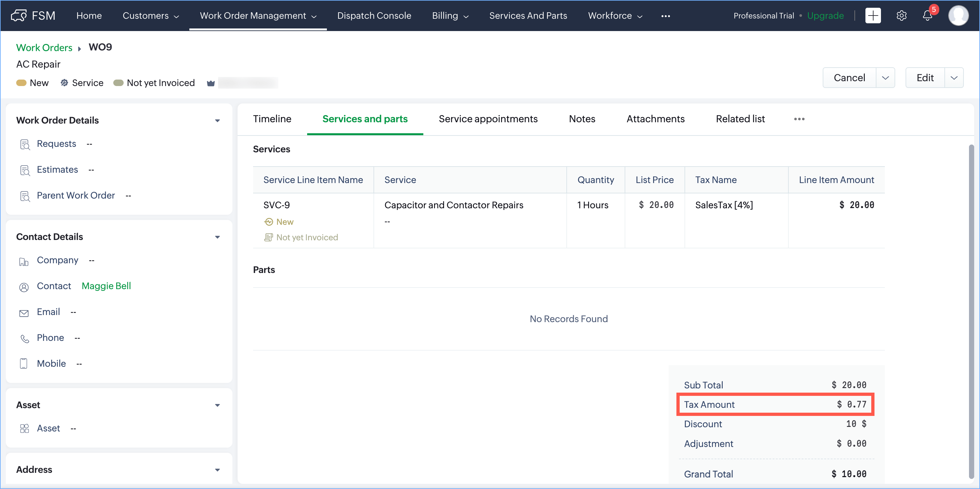The height and width of the screenshot is (489, 980).
Task: Open more navigation modules ellipsis
Action: pos(665,16)
